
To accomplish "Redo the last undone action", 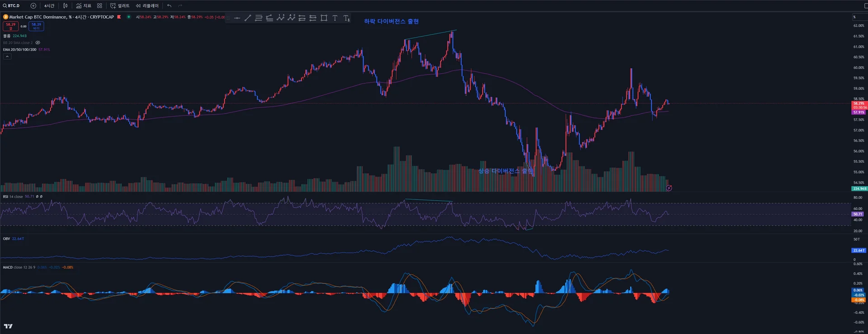I will 180,6.
